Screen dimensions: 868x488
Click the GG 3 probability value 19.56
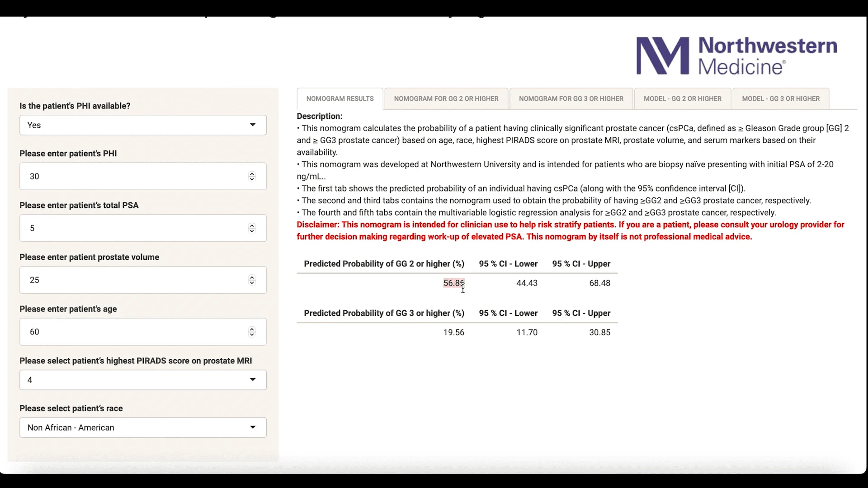pos(453,332)
